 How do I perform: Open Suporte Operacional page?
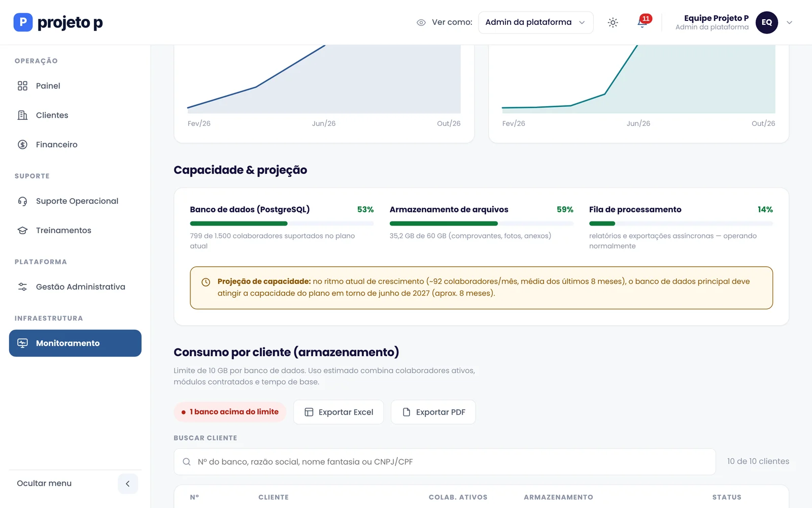click(x=75, y=201)
